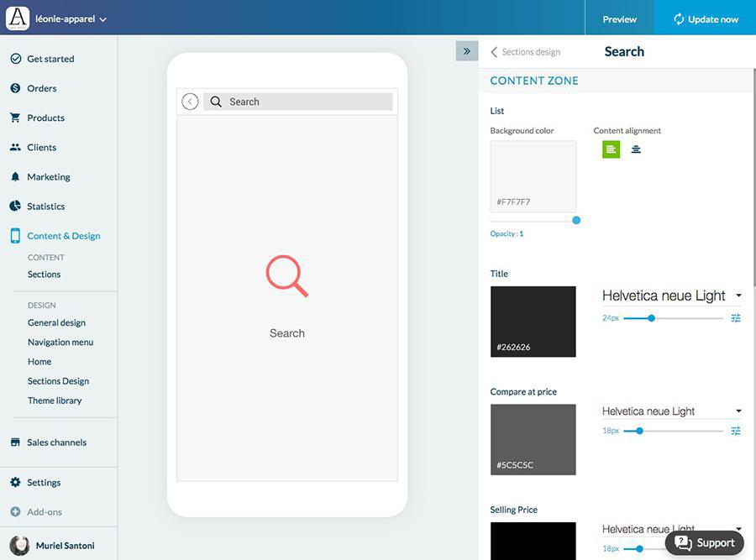
Task: Open advanced font settings for Compare at price
Action: click(x=736, y=431)
